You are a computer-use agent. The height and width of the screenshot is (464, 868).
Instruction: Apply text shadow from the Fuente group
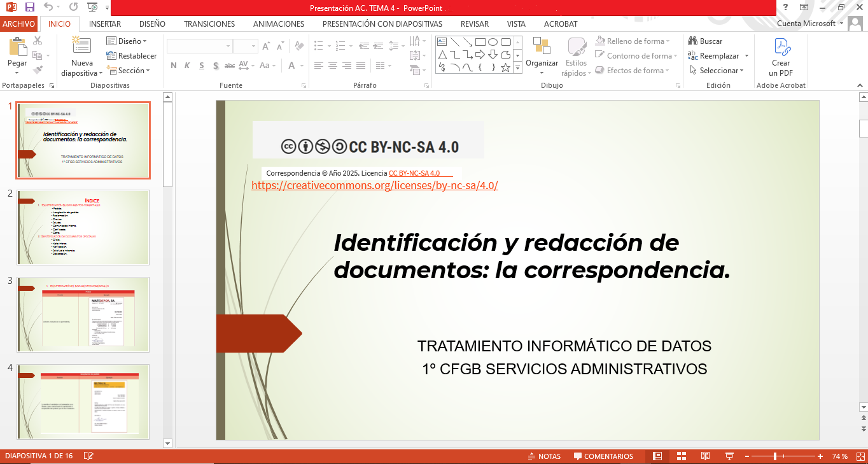click(216, 65)
